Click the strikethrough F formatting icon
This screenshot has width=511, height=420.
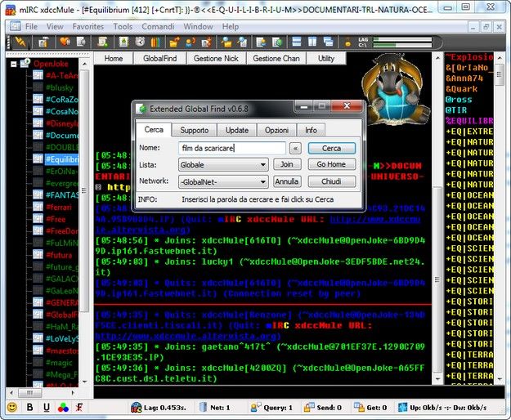pyautogui.click(x=78, y=407)
